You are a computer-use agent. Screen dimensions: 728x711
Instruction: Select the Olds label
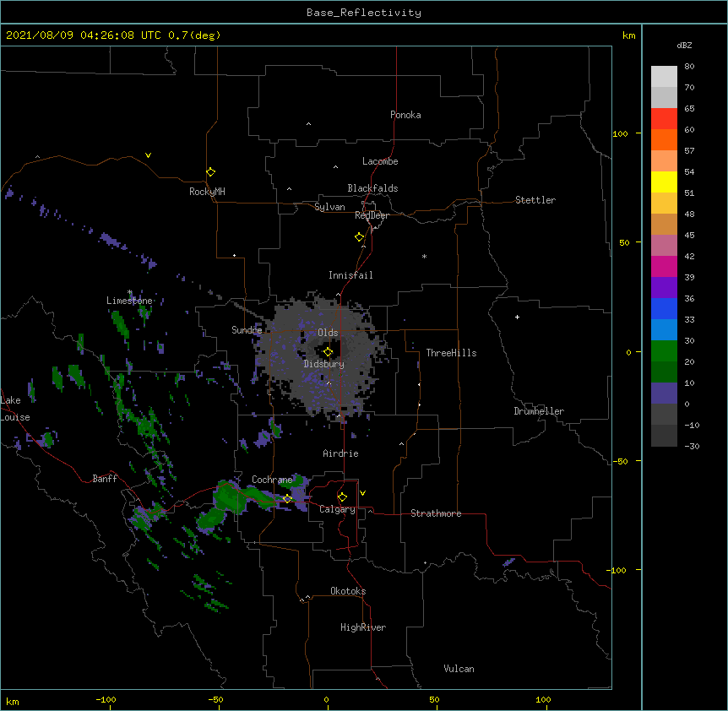tap(328, 333)
